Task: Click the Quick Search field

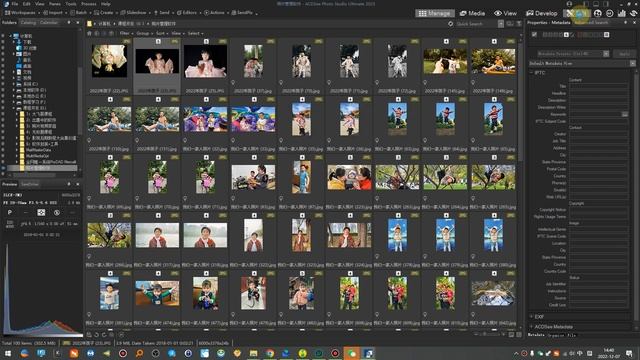Action: 476,24
